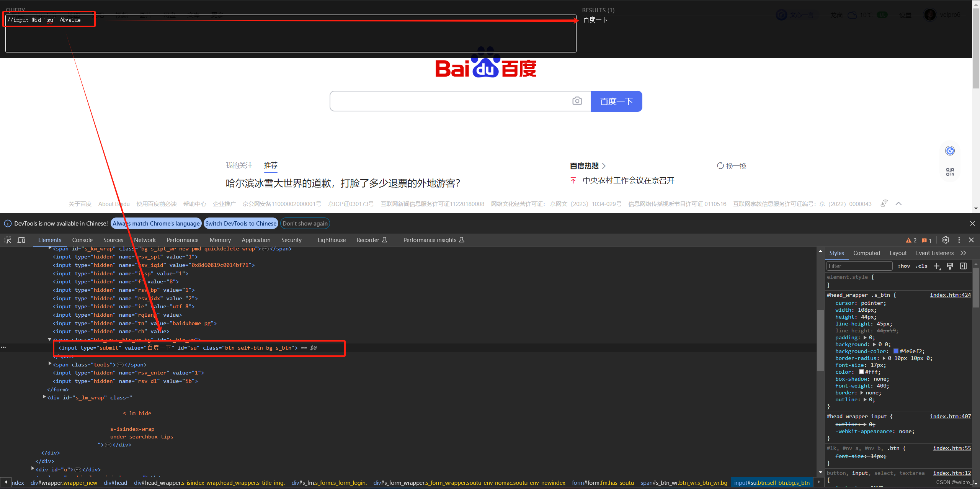Click the New Style Rule plus icon
Screen dimensions: 980x489
pos(937,266)
